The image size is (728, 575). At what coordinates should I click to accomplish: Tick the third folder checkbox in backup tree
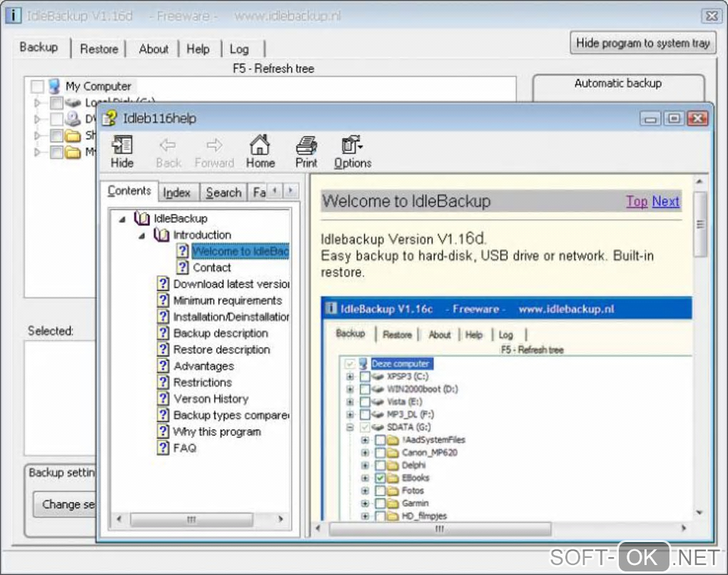point(56,136)
